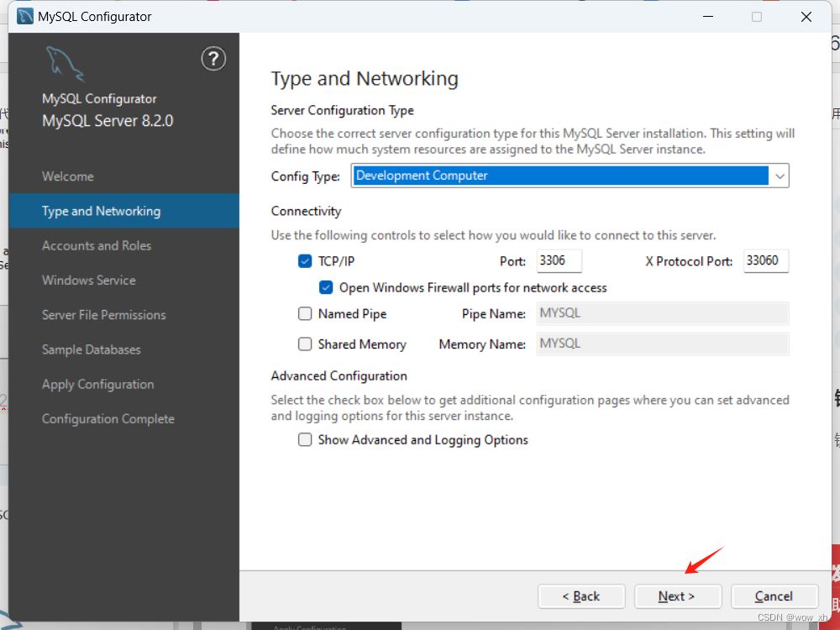
Task: Minimize the MySQL Configurator window
Action: click(708, 17)
